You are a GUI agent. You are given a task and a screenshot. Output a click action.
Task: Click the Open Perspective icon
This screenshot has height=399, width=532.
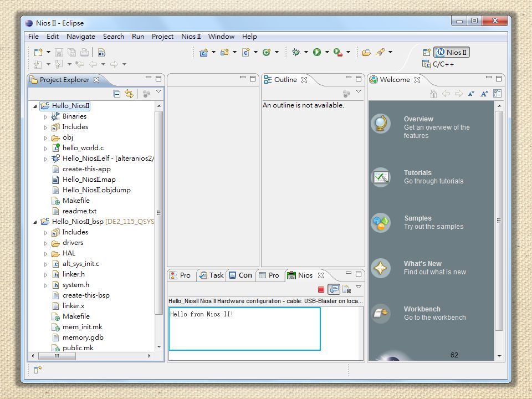(427, 52)
